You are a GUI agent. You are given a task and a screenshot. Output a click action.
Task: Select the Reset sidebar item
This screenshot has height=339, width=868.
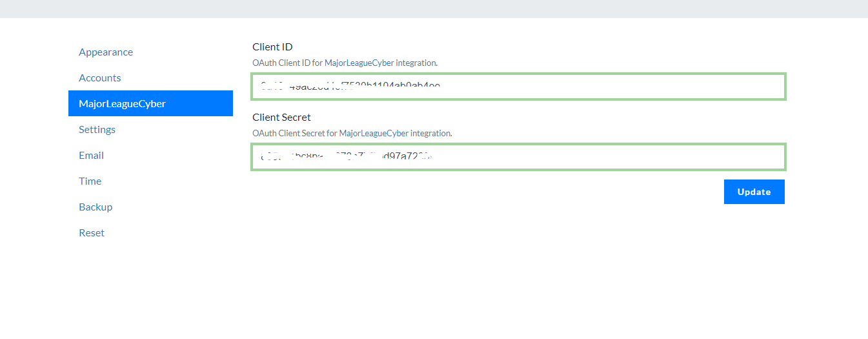point(92,233)
